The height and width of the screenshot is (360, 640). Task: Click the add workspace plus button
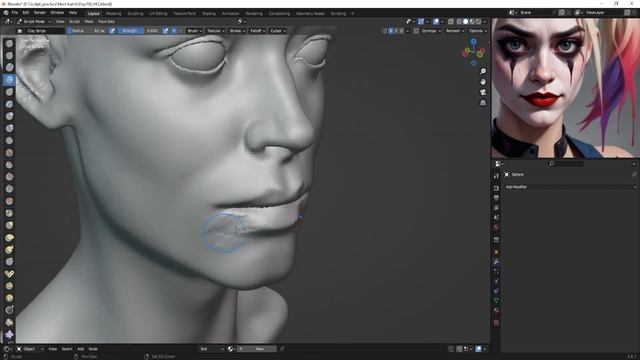coord(353,13)
